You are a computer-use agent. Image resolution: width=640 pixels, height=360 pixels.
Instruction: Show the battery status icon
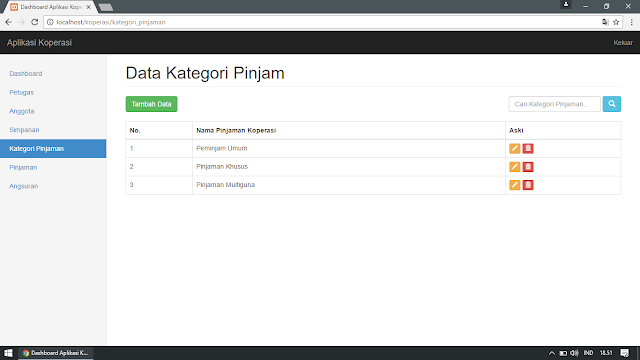coord(563,353)
